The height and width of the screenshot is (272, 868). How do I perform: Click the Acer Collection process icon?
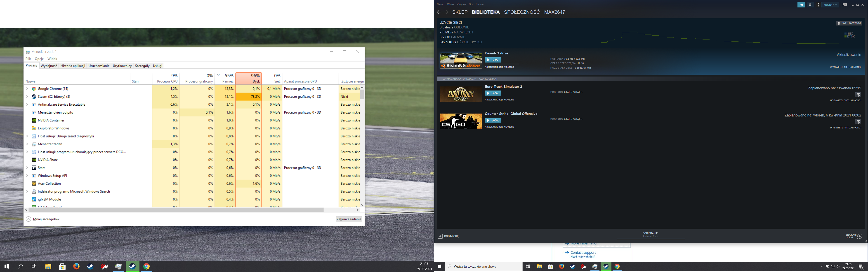[34, 184]
